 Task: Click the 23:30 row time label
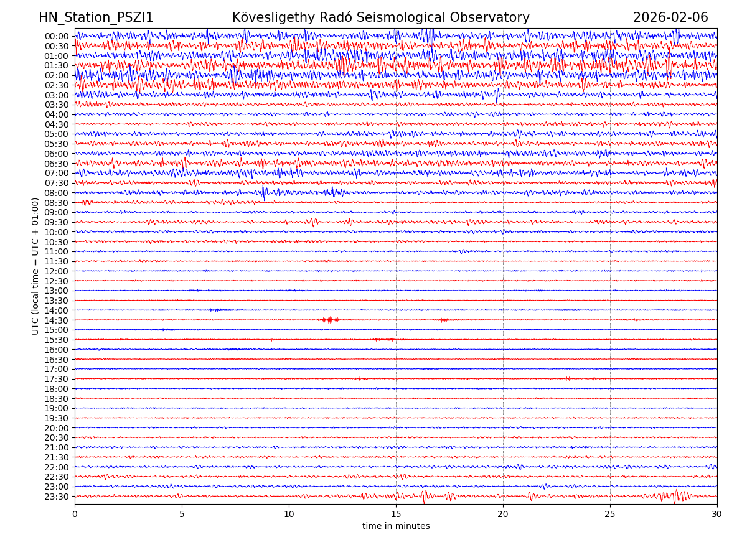(57, 497)
